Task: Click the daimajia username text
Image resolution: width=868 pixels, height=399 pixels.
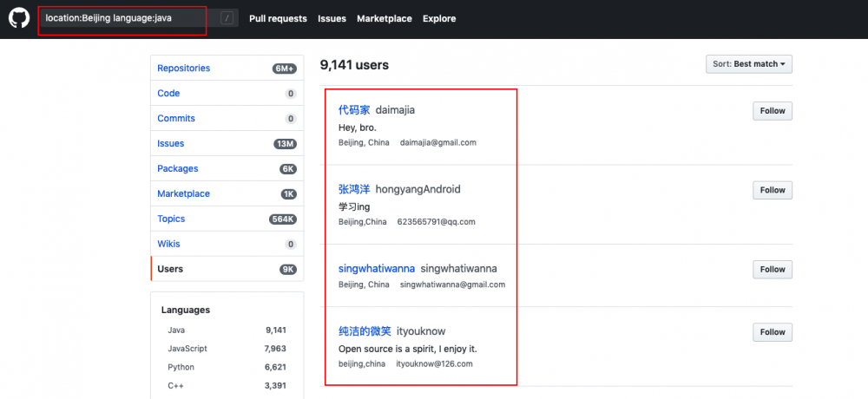Action: click(395, 110)
